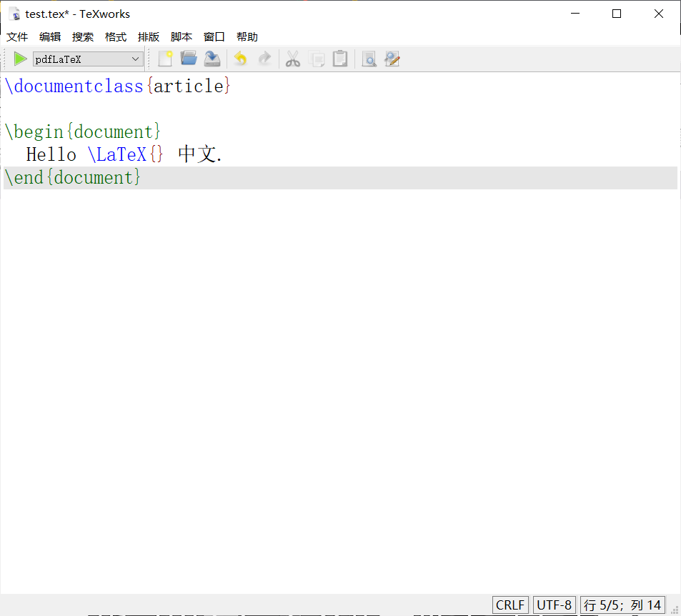This screenshot has height=616, width=681.
Task: Open the 窗口 menu
Action: [x=214, y=37]
